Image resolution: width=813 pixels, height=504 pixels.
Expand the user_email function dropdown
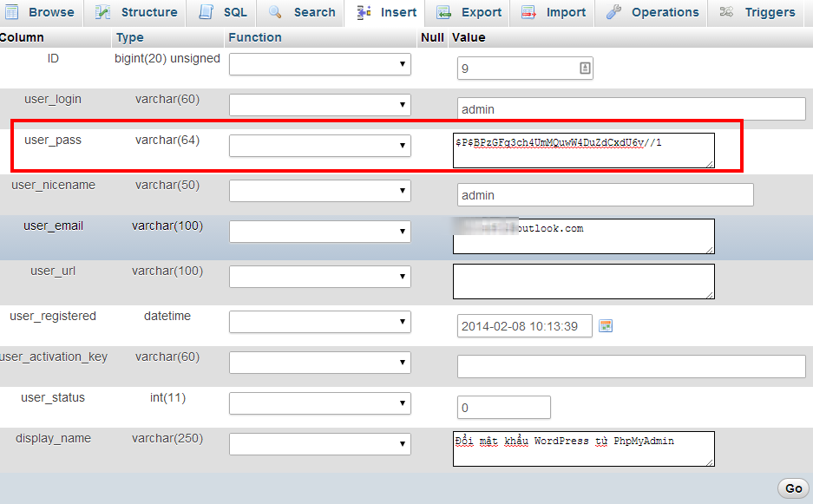coord(319,232)
